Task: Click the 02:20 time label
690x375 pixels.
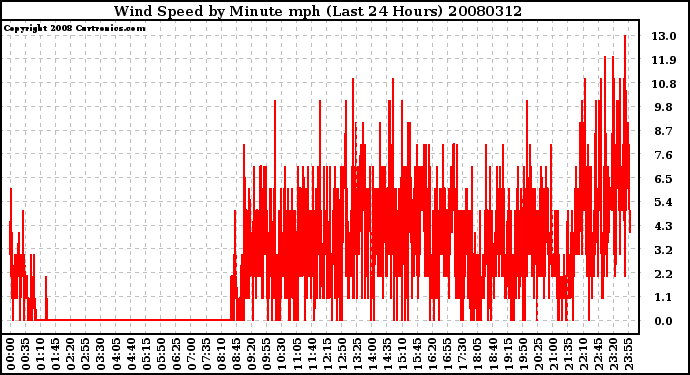Action: (x=70, y=354)
